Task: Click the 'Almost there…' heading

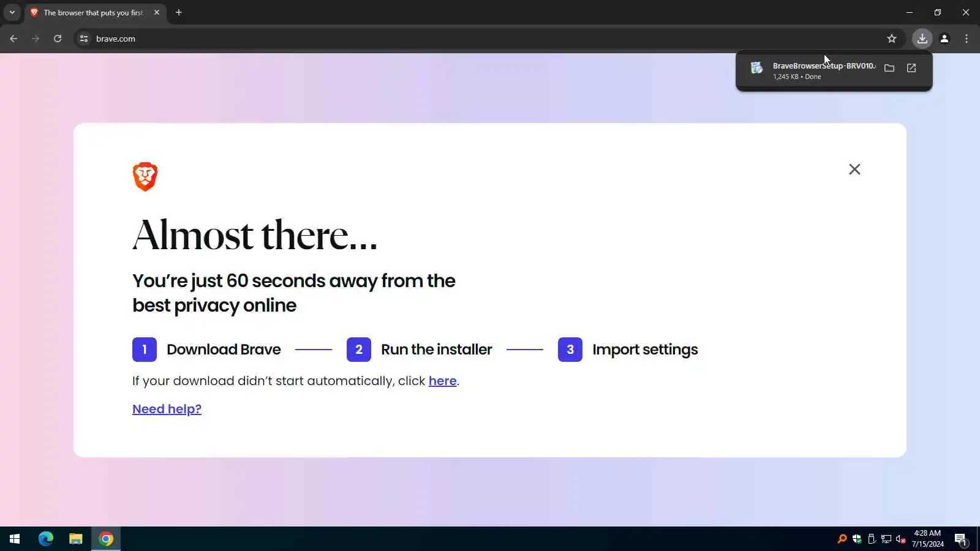Action: click(255, 235)
